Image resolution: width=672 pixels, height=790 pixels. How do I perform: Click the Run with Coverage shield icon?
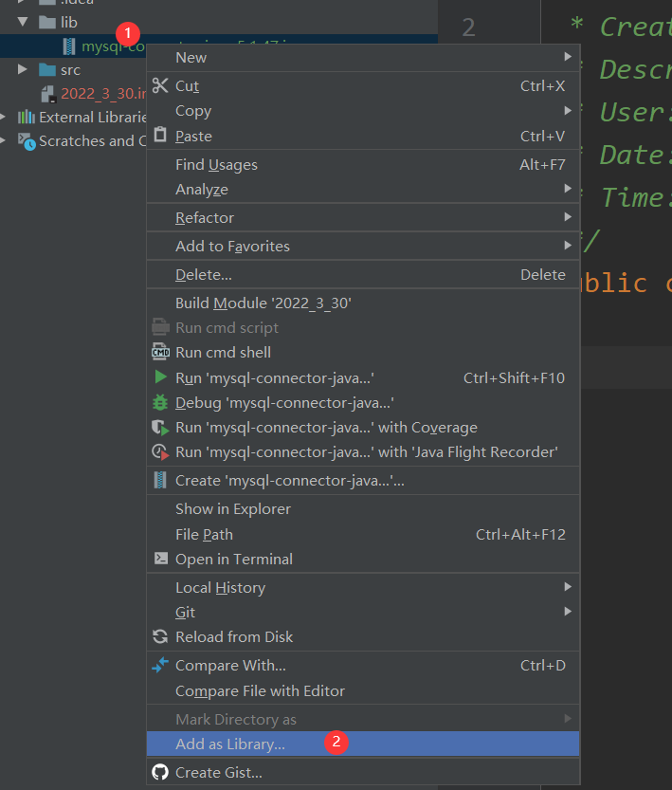coord(160,427)
